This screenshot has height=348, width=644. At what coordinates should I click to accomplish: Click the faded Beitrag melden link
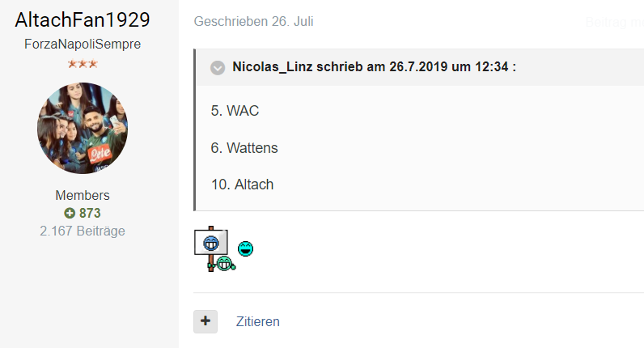click(x=614, y=22)
